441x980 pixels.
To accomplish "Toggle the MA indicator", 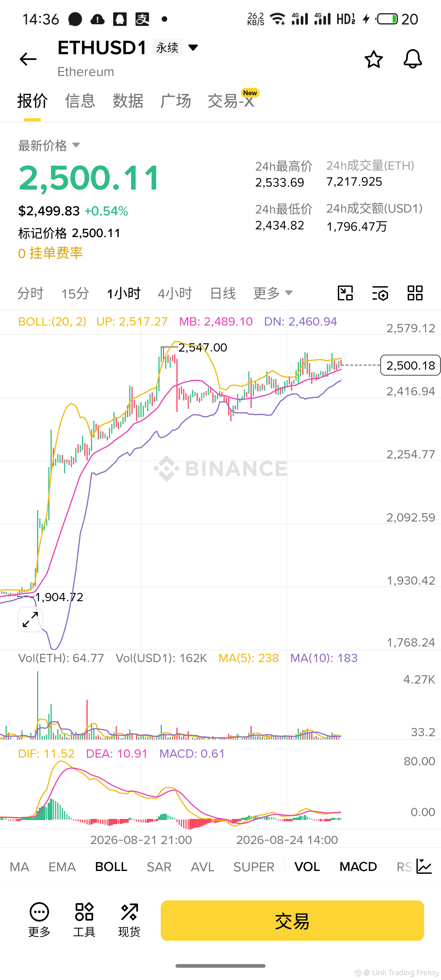I will pyautogui.click(x=19, y=867).
